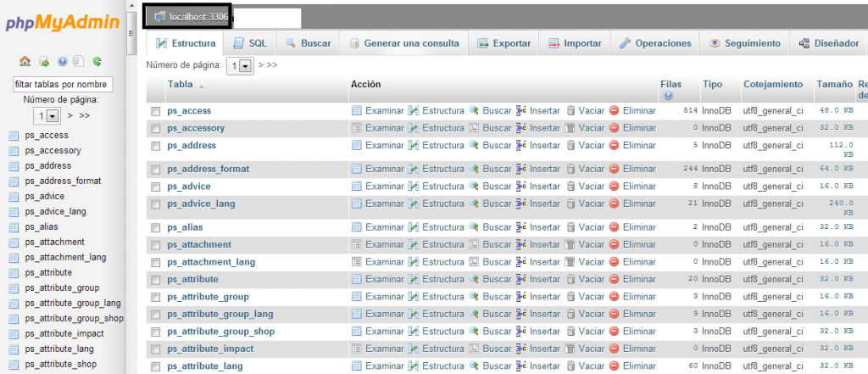This screenshot has height=374, width=868.
Task: Tick the checkbox for ps_advice_lang
Action: (155, 204)
